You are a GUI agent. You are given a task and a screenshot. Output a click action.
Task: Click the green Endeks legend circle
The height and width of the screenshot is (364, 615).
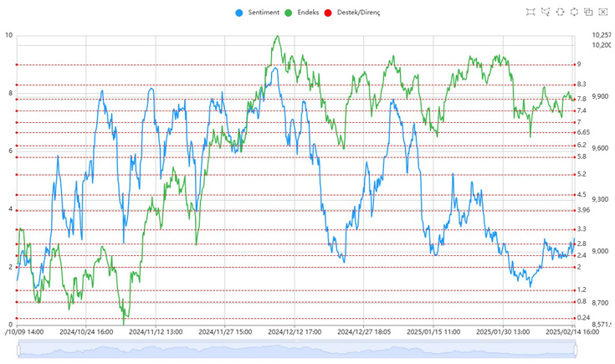290,13
